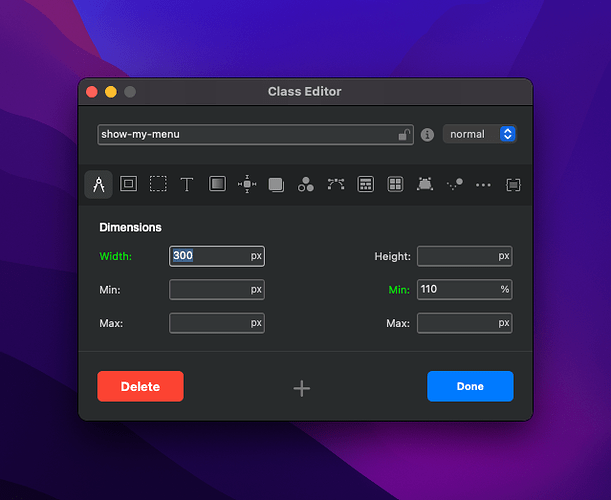Open the border settings icon

[x=128, y=184]
